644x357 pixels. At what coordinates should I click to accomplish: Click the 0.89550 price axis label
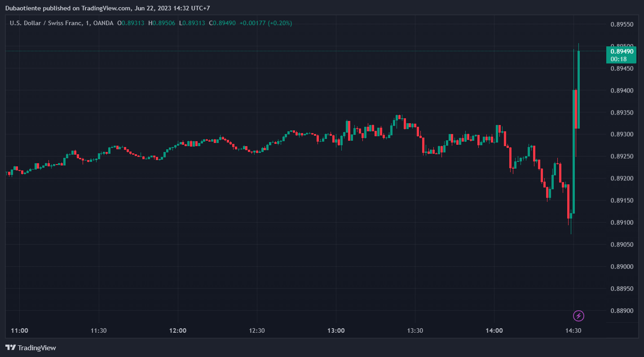pos(622,24)
